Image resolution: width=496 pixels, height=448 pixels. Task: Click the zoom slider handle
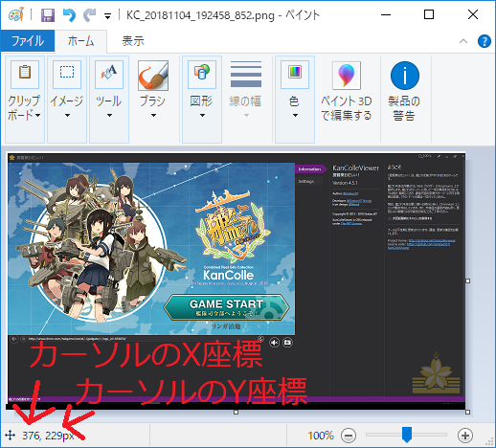[x=407, y=435]
